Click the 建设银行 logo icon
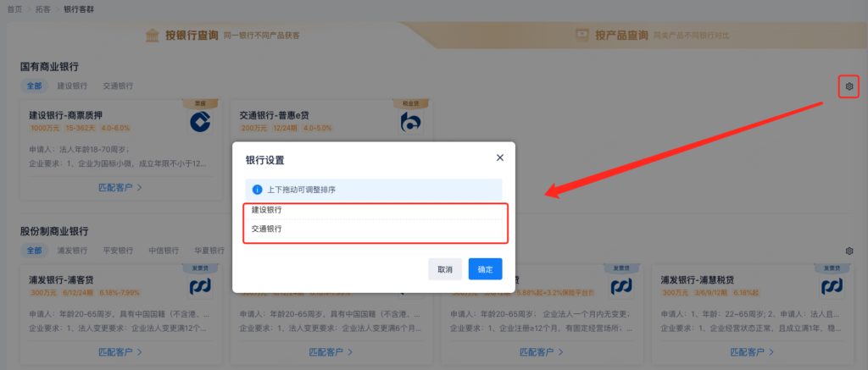Image resolution: width=868 pixels, height=370 pixels. coord(200,123)
